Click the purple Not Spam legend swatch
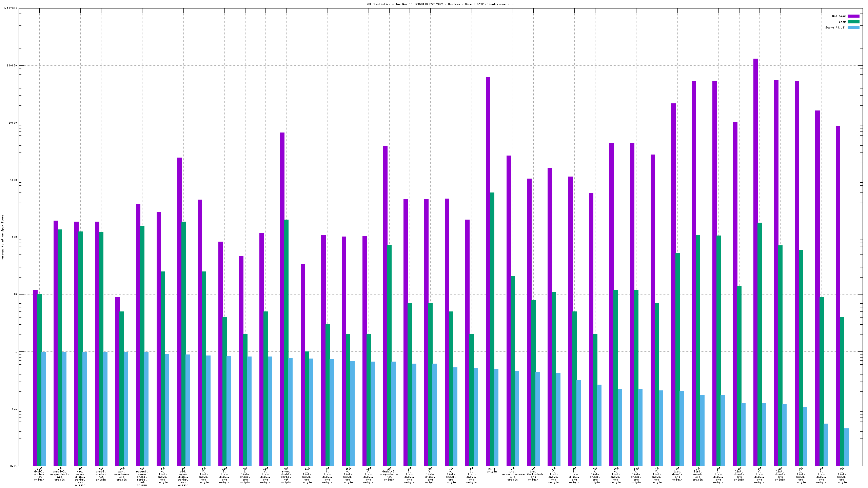 click(x=853, y=16)
